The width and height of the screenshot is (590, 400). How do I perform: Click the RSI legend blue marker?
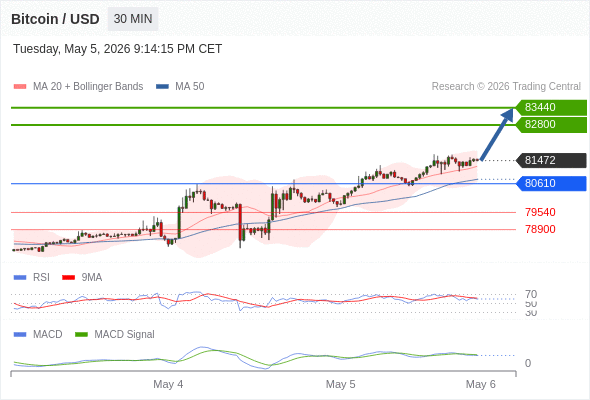click(x=20, y=278)
